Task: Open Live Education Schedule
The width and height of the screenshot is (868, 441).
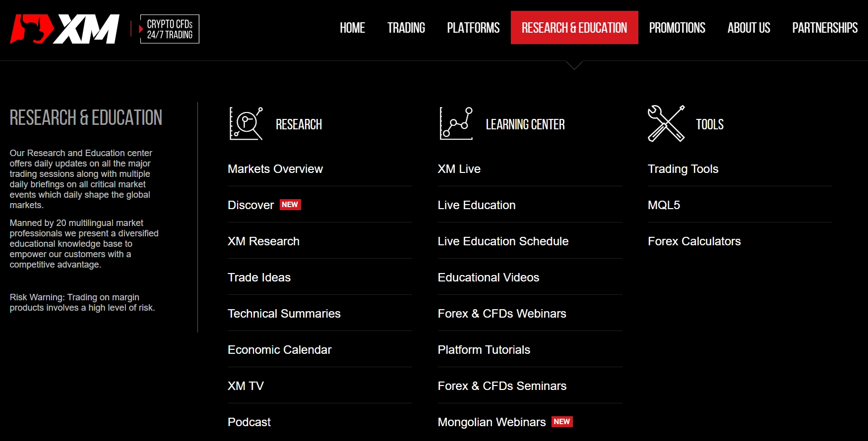Action: 503,241
